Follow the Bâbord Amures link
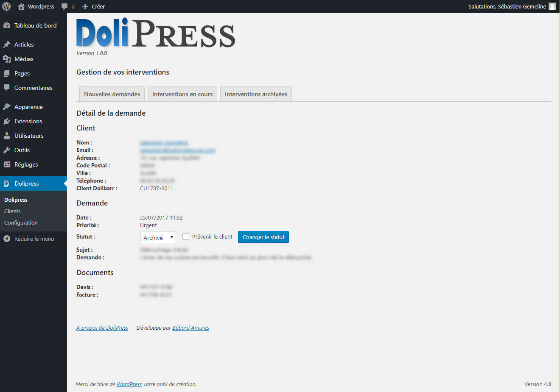Viewport: 560px width, 392px height. (x=191, y=328)
